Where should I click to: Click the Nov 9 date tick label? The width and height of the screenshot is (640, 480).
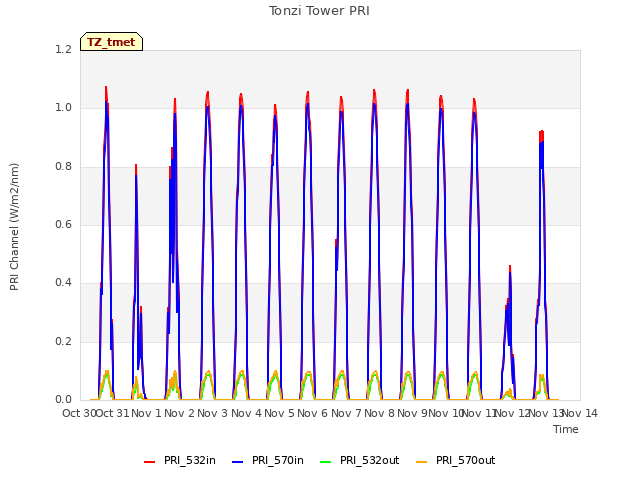[x=412, y=413]
